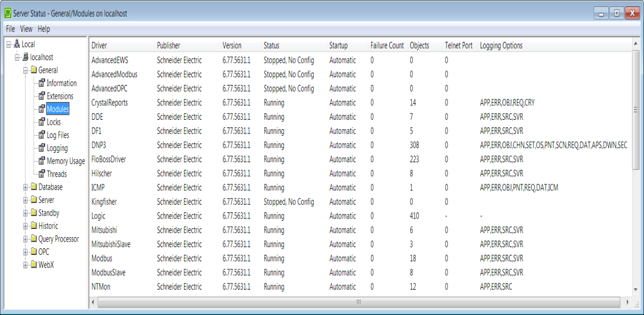Sort by the Publisher column header
The width and height of the screenshot is (644, 315).
click(x=187, y=46)
